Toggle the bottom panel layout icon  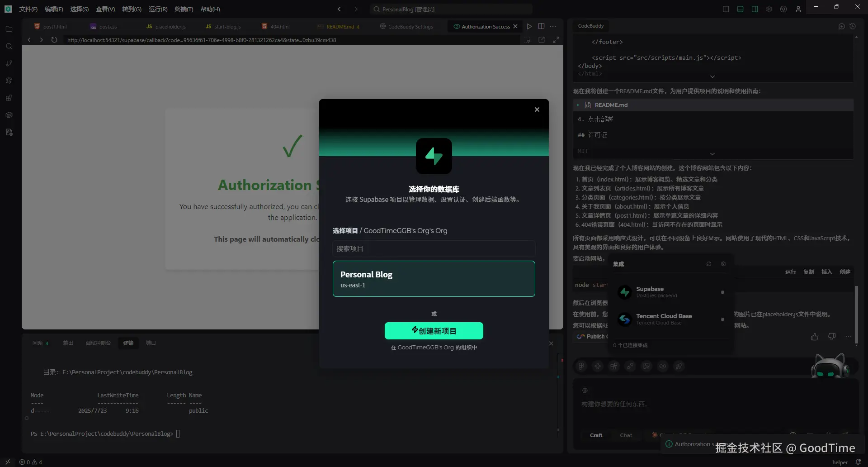pyautogui.click(x=741, y=9)
